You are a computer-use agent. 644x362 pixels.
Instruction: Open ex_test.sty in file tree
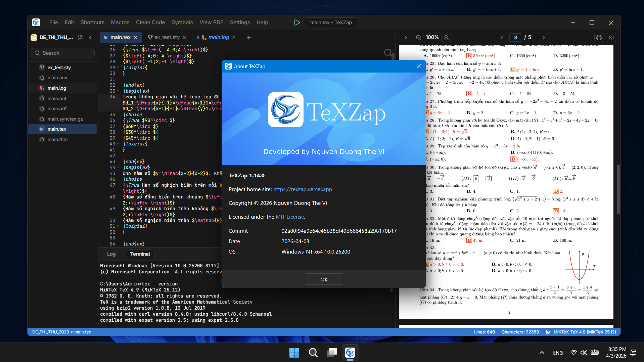coord(63,67)
